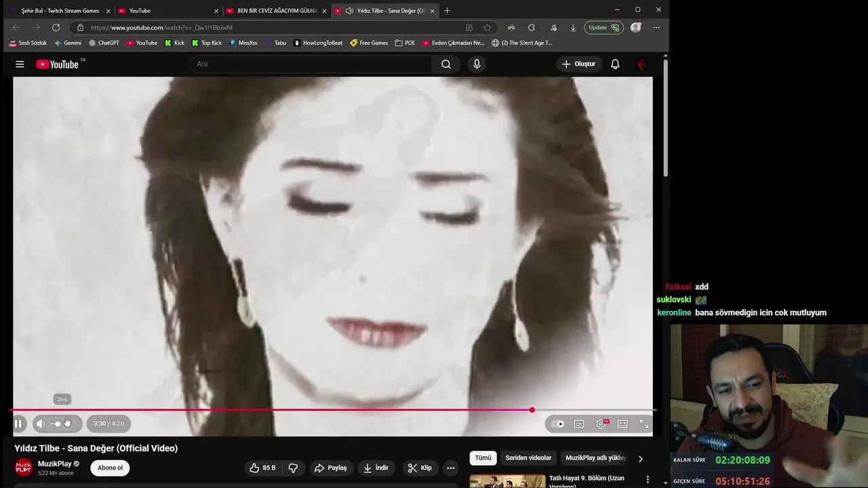
Task: Open the browser profile avatar
Action: (x=635, y=28)
